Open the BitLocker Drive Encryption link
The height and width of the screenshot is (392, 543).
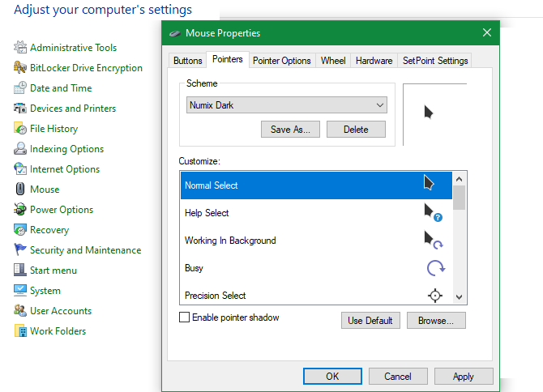coord(86,68)
